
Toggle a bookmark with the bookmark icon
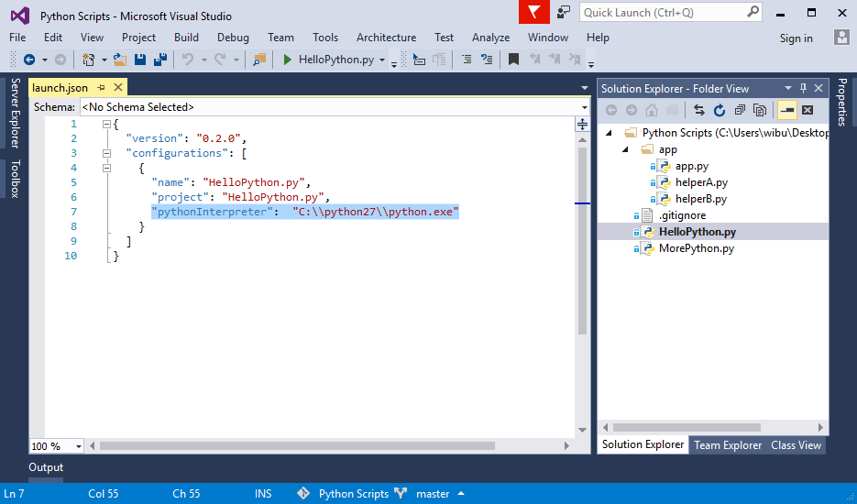coord(514,60)
